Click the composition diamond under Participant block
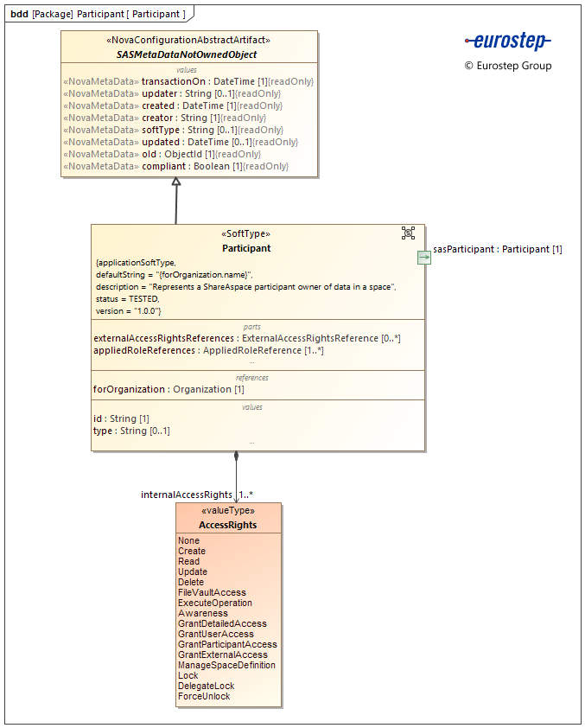 pos(236,457)
